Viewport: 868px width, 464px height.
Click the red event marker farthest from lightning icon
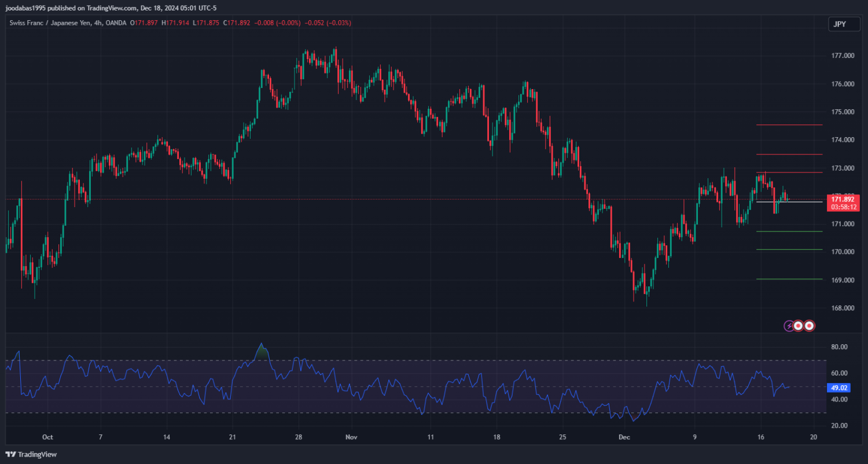[810, 326]
